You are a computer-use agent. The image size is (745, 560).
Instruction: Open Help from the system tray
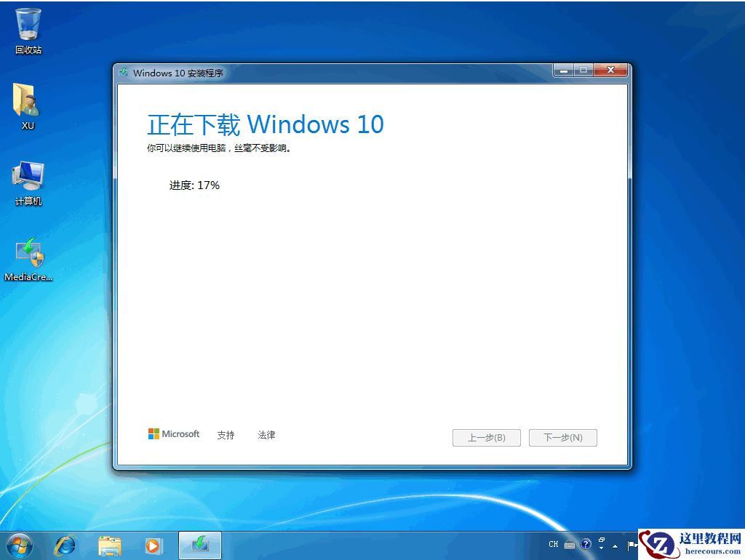586,544
